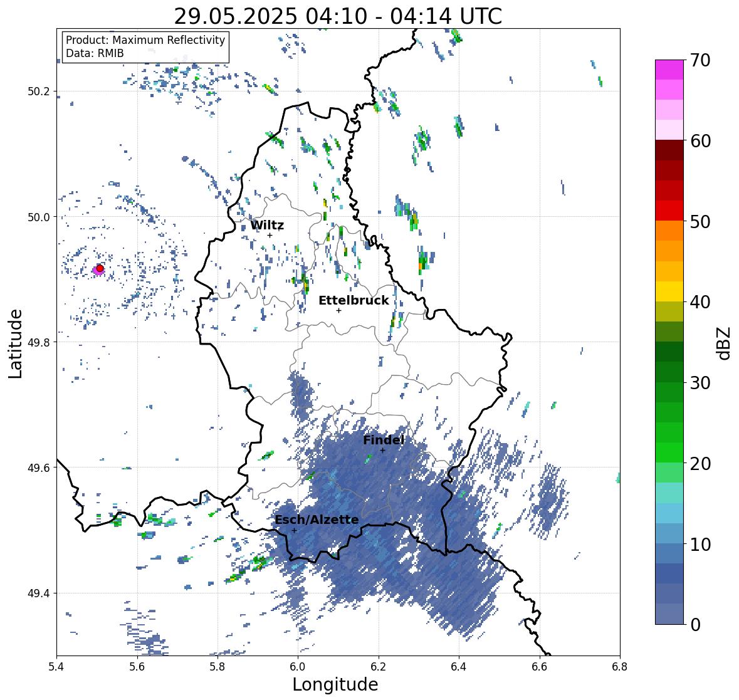Click the 5.6 longitude tick label

pos(137,667)
